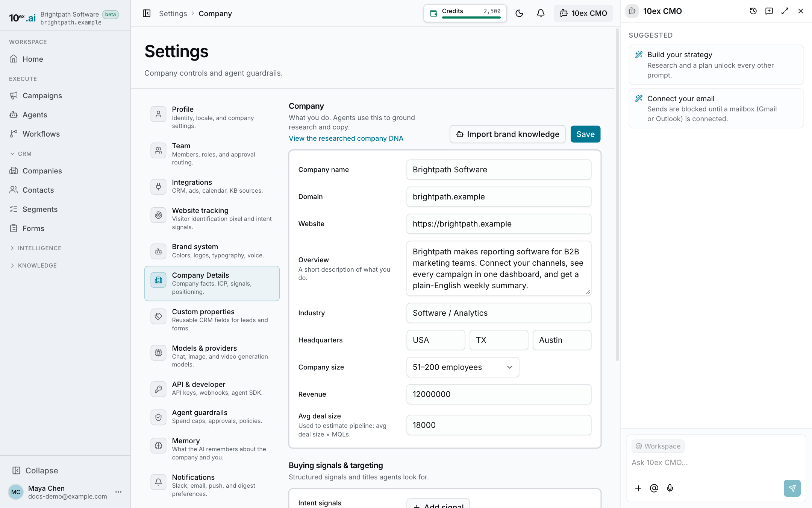Collapse the left sidebar
812x508 pixels.
(x=35, y=470)
